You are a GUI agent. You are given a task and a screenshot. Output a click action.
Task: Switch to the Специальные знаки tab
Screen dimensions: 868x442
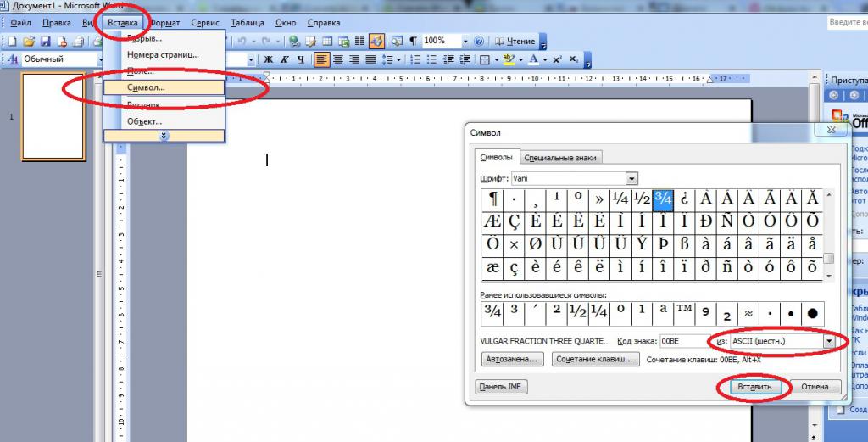tap(560, 157)
